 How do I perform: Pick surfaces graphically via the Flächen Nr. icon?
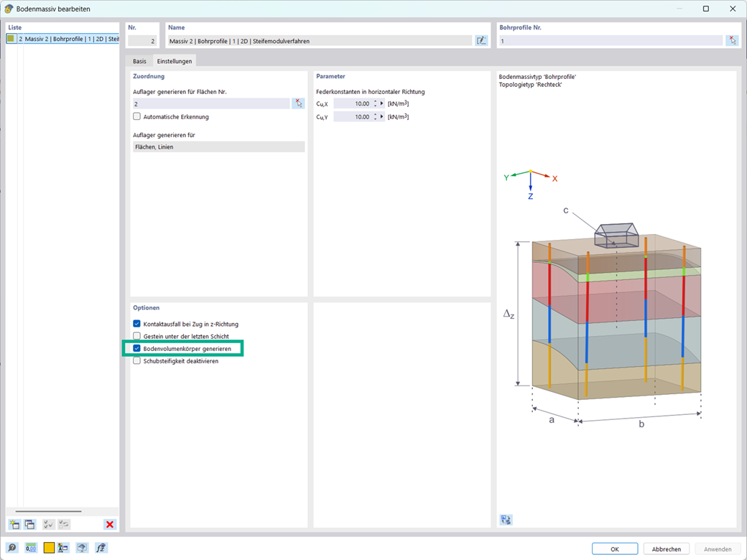(298, 103)
